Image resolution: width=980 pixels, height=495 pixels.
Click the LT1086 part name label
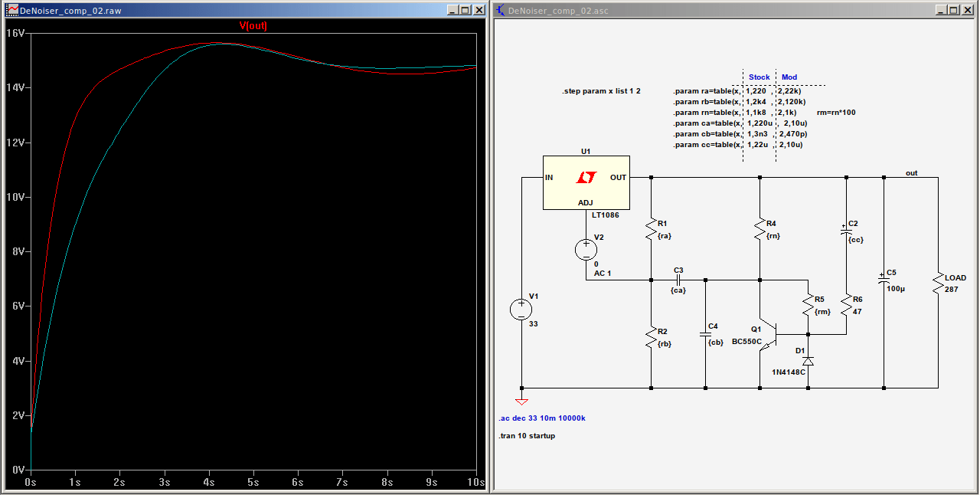click(x=605, y=215)
